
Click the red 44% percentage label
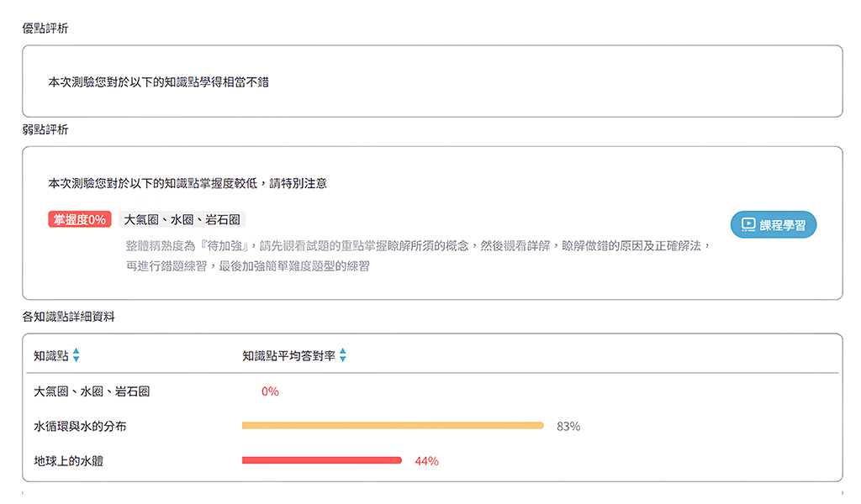click(426, 461)
